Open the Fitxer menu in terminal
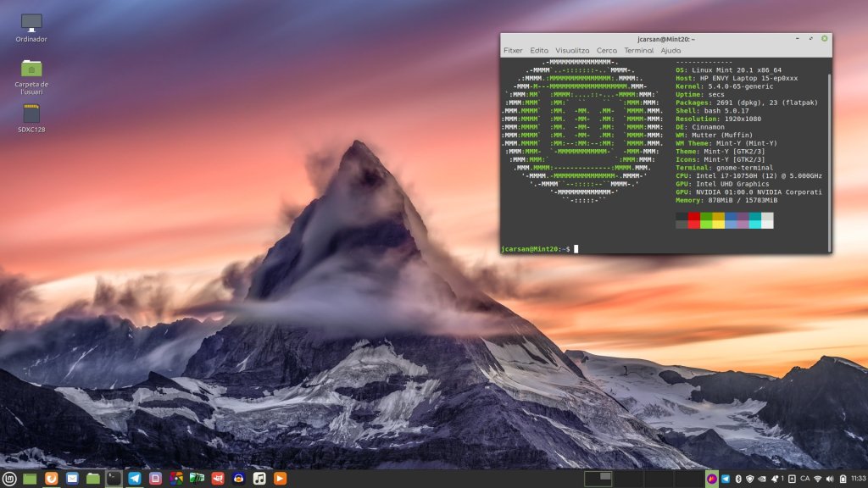 [x=513, y=51]
